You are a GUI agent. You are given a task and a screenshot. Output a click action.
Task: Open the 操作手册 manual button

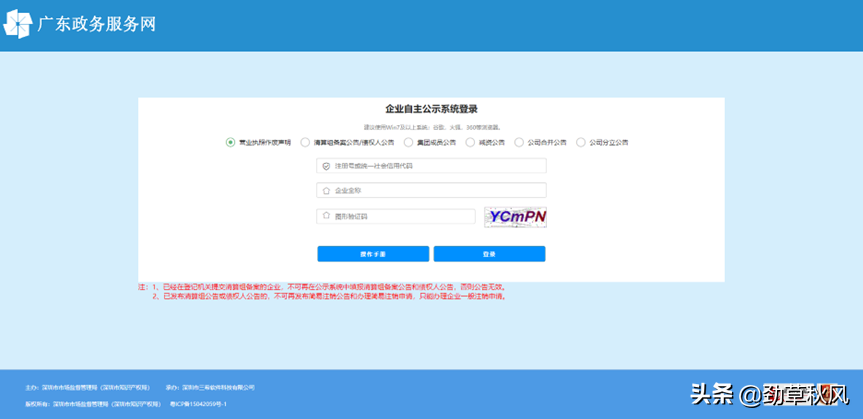click(373, 254)
